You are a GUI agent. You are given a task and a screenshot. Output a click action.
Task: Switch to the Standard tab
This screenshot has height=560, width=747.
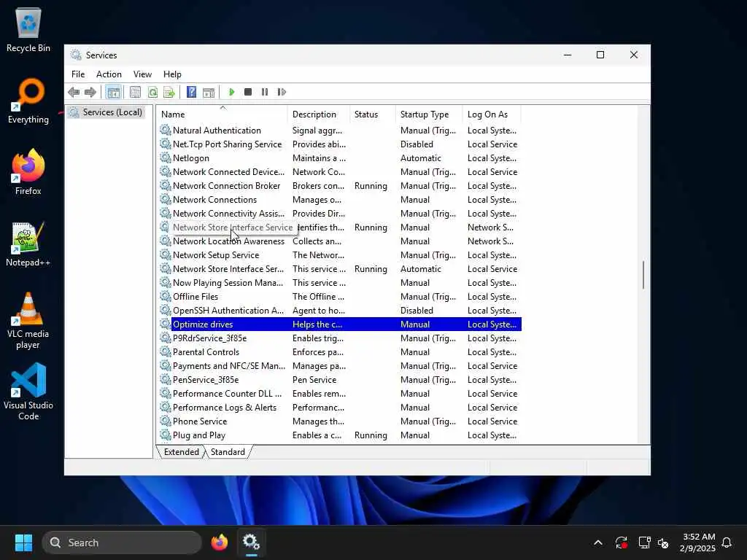[228, 451]
